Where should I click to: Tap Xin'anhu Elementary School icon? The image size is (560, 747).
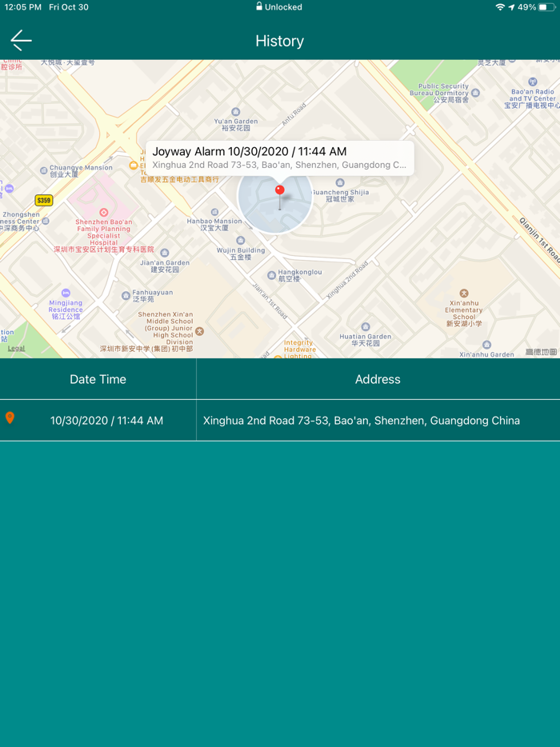coord(464,294)
